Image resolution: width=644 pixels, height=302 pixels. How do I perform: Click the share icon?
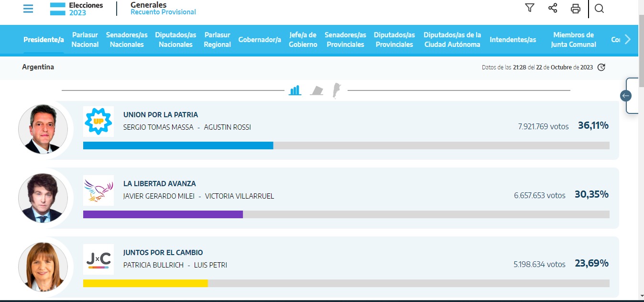coord(553,8)
